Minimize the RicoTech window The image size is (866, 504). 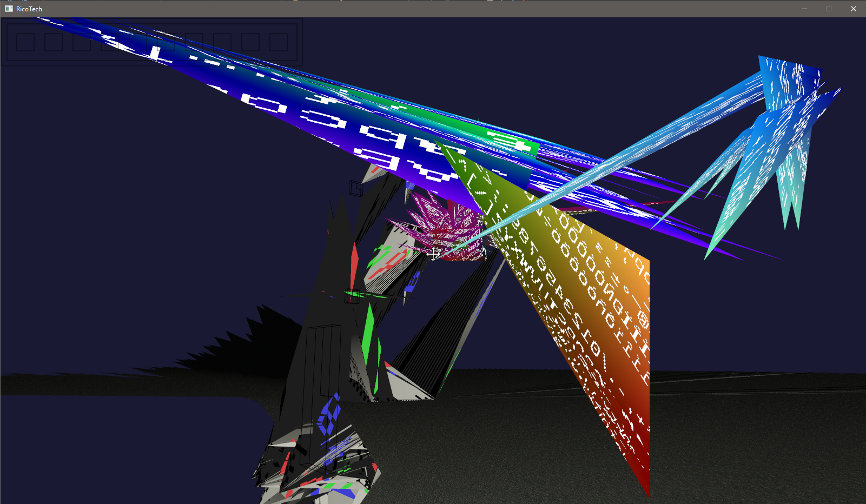point(804,9)
